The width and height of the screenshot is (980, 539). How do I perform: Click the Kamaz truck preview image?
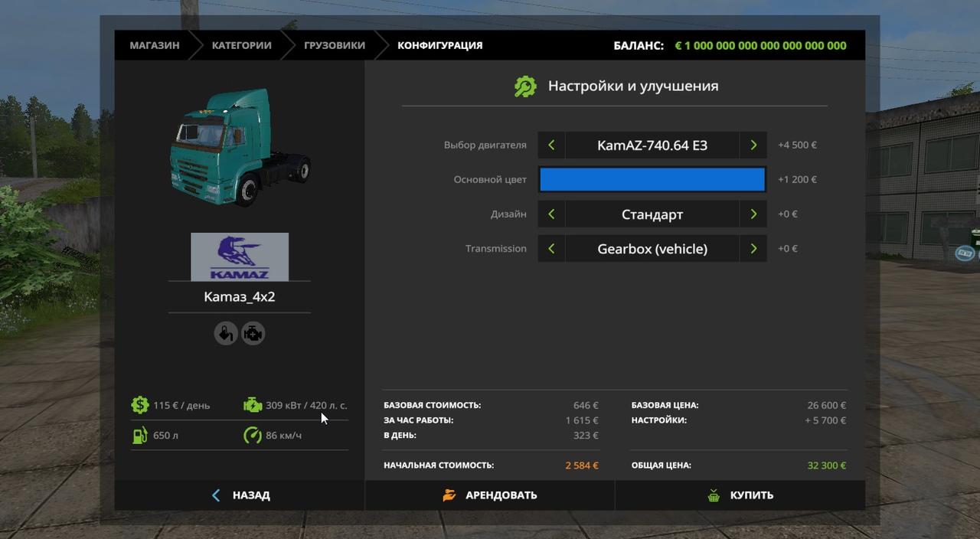[x=239, y=148]
